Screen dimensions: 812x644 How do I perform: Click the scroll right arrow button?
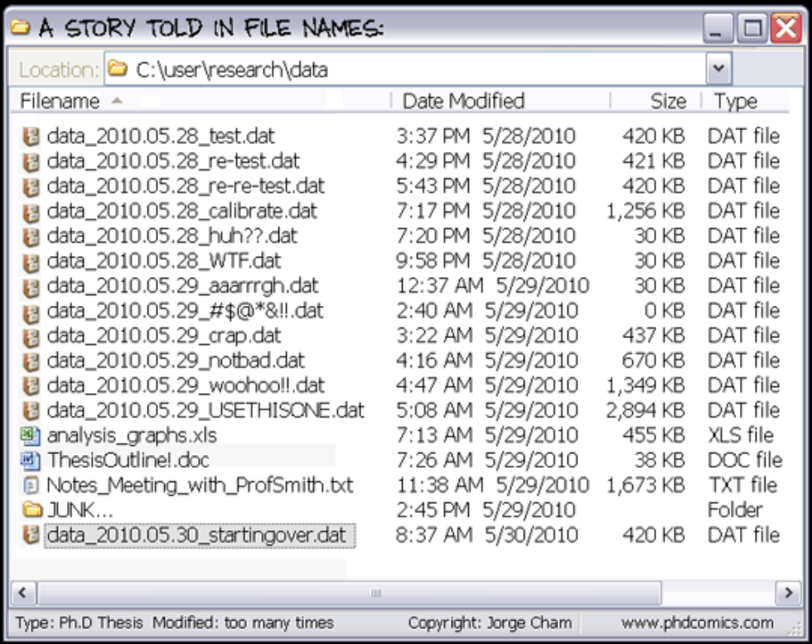(x=788, y=592)
